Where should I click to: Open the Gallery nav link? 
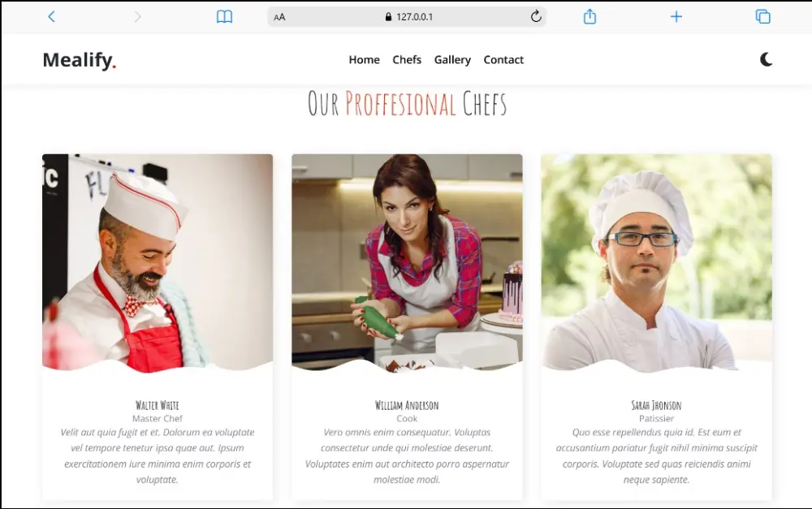click(x=452, y=60)
